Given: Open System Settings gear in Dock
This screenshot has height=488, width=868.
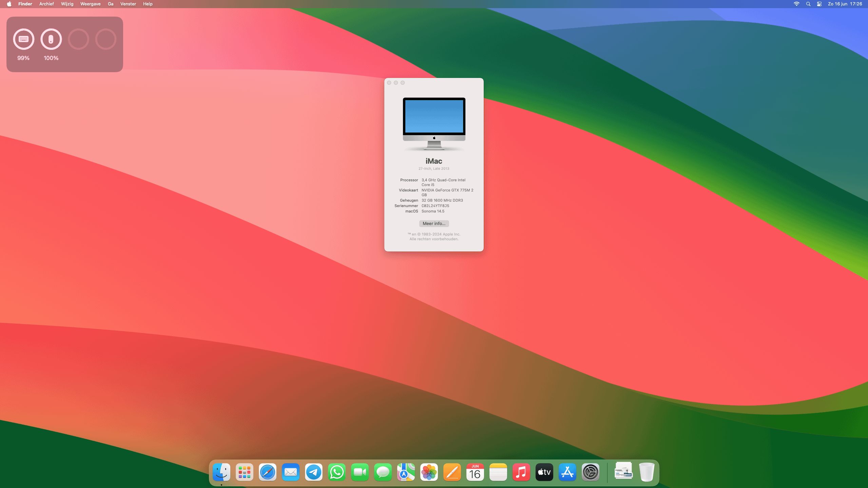Looking at the screenshot, I should (x=591, y=472).
